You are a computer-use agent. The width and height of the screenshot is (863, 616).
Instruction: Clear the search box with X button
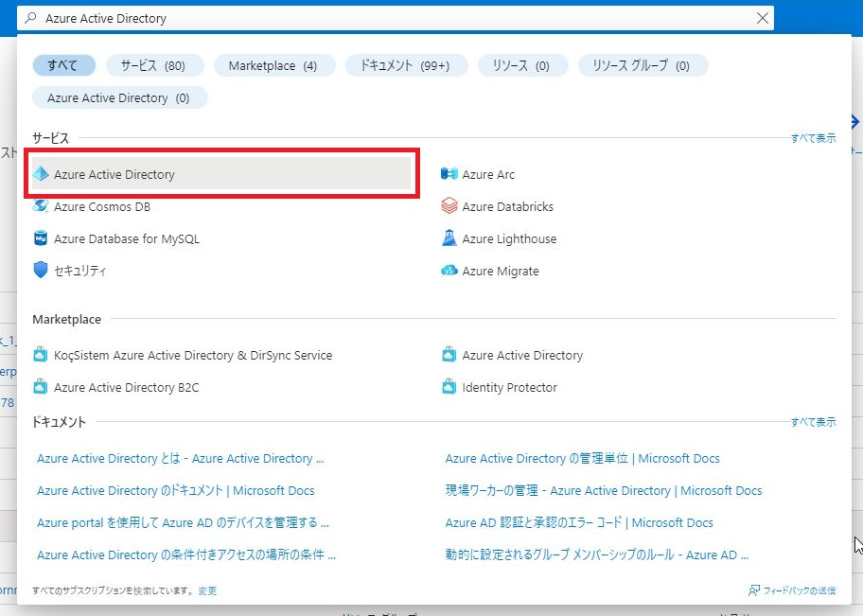[x=763, y=18]
